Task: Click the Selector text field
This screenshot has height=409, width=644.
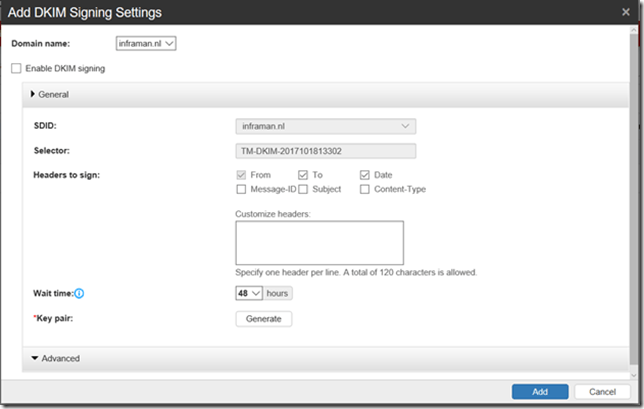Action: [x=325, y=151]
